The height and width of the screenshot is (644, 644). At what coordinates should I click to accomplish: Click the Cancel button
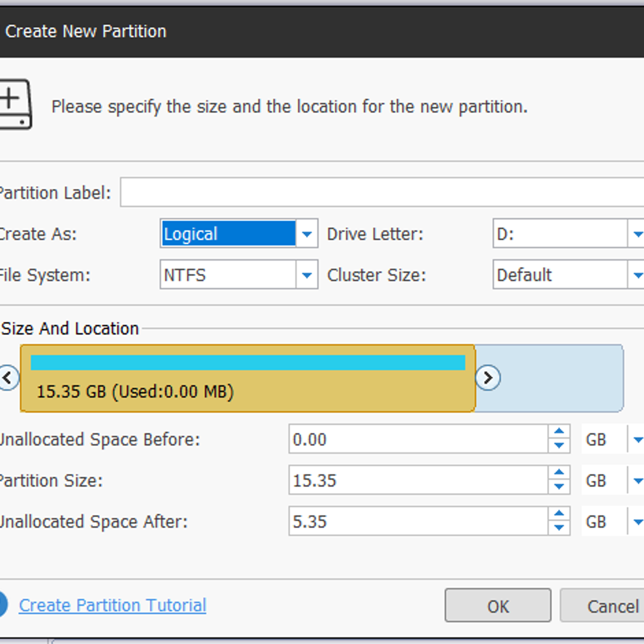[x=603, y=605]
